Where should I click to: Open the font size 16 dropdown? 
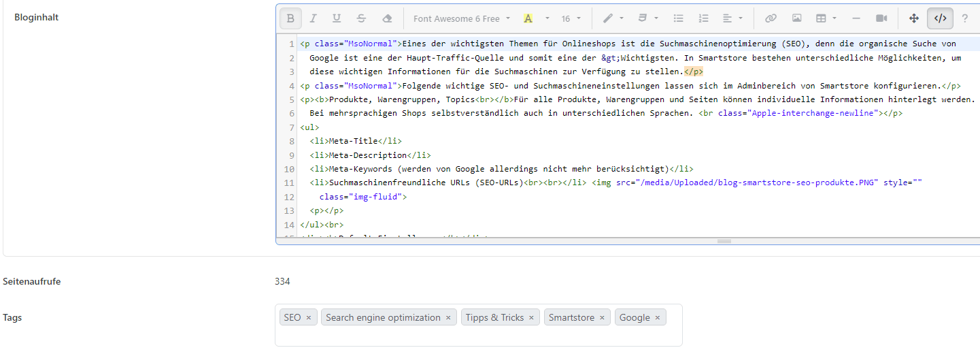click(x=571, y=18)
